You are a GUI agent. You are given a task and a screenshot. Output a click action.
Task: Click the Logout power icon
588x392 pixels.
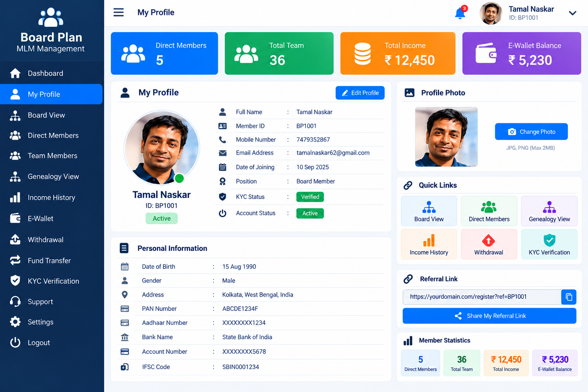coord(15,342)
